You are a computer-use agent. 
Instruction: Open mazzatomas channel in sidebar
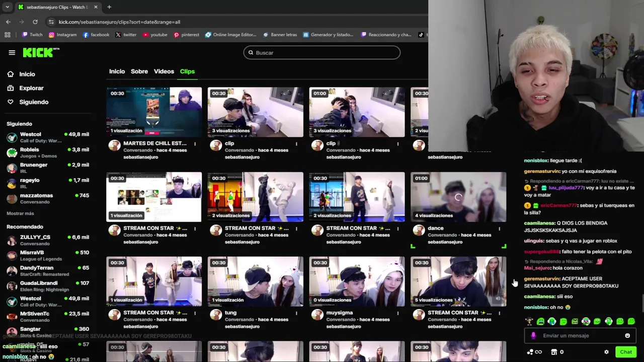(48, 199)
